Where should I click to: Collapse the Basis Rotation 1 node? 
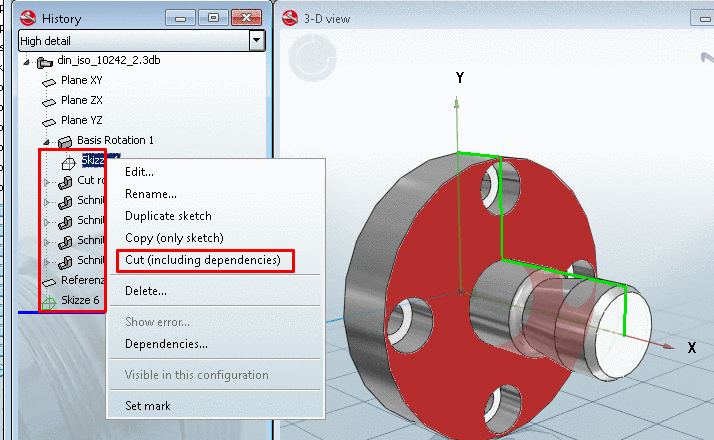(46, 142)
